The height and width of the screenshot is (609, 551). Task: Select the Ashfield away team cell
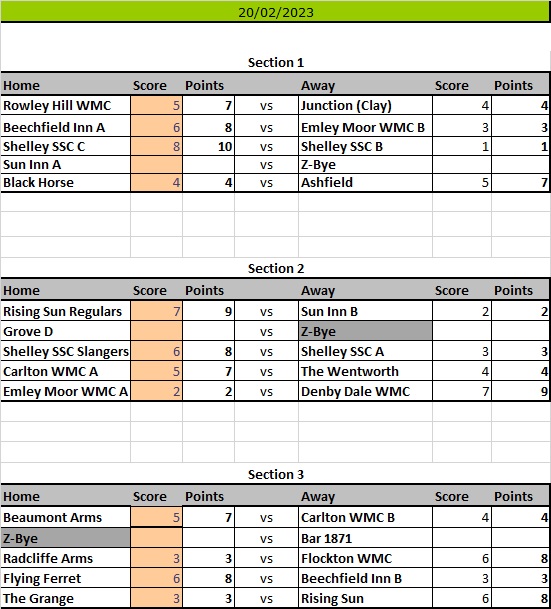click(365, 183)
